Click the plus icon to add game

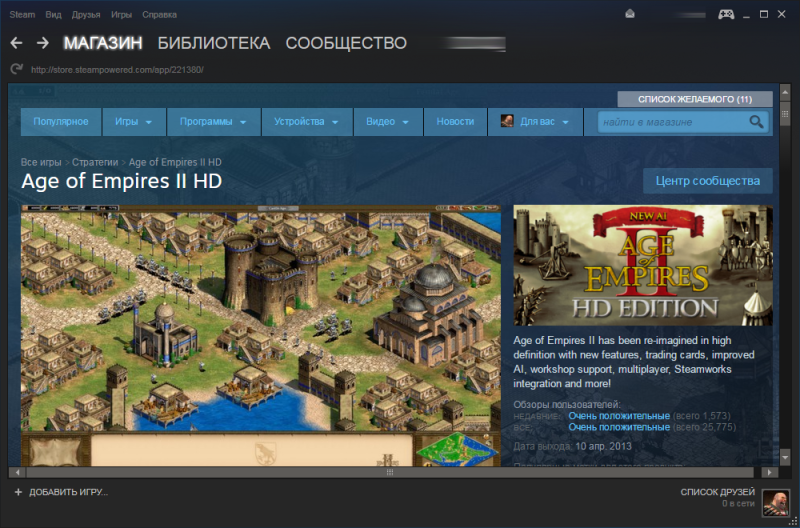pos(18,492)
